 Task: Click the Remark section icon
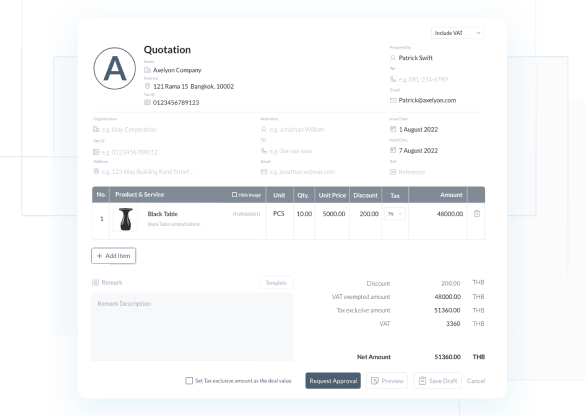[96, 282]
